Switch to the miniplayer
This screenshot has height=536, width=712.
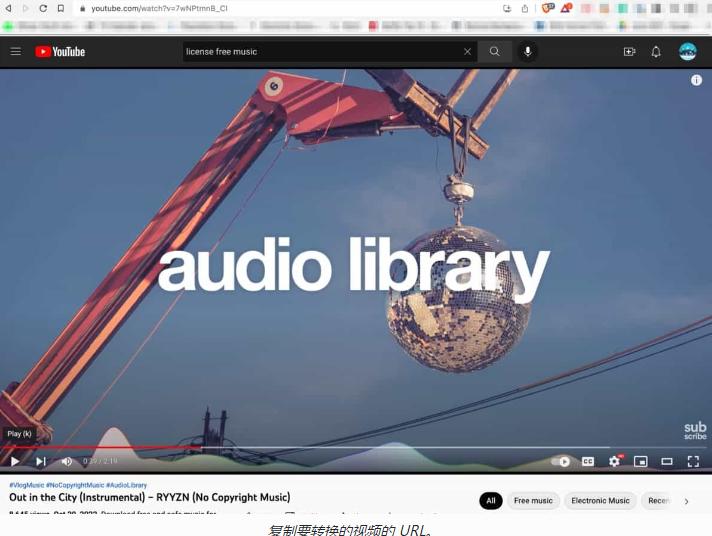[x=641, y=462]
